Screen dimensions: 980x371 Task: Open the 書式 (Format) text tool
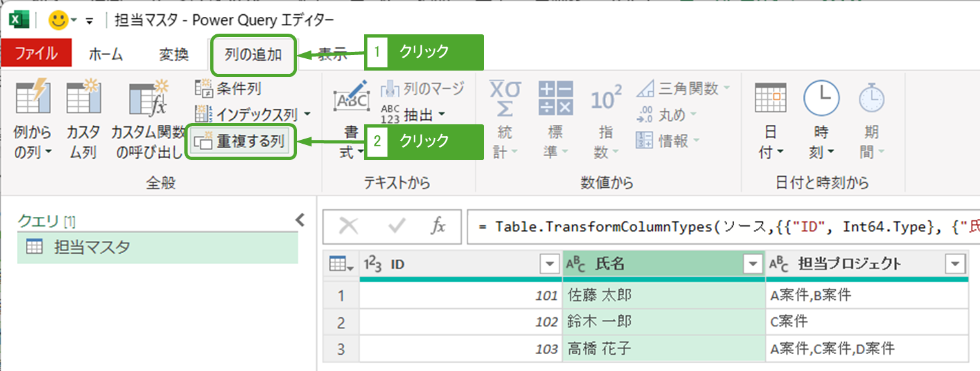point(351,100)
